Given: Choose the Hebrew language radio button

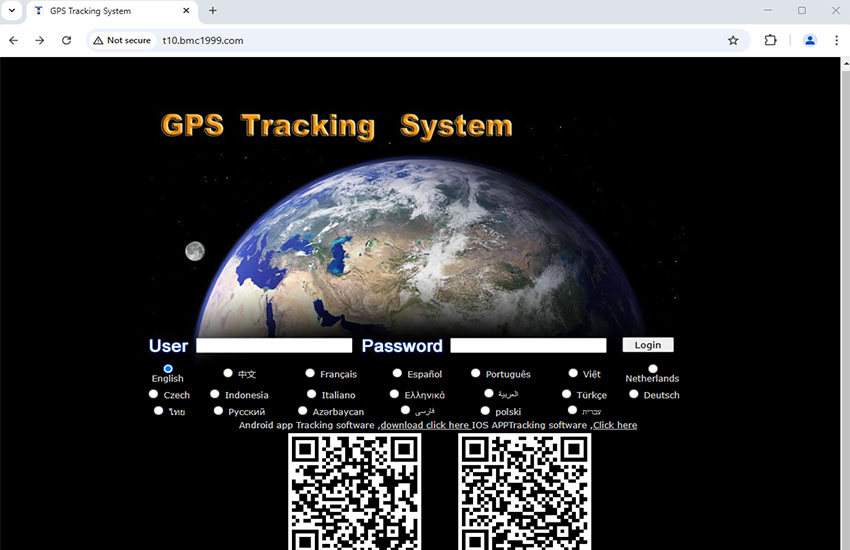Looking at the screenshot, I should 572,410.
